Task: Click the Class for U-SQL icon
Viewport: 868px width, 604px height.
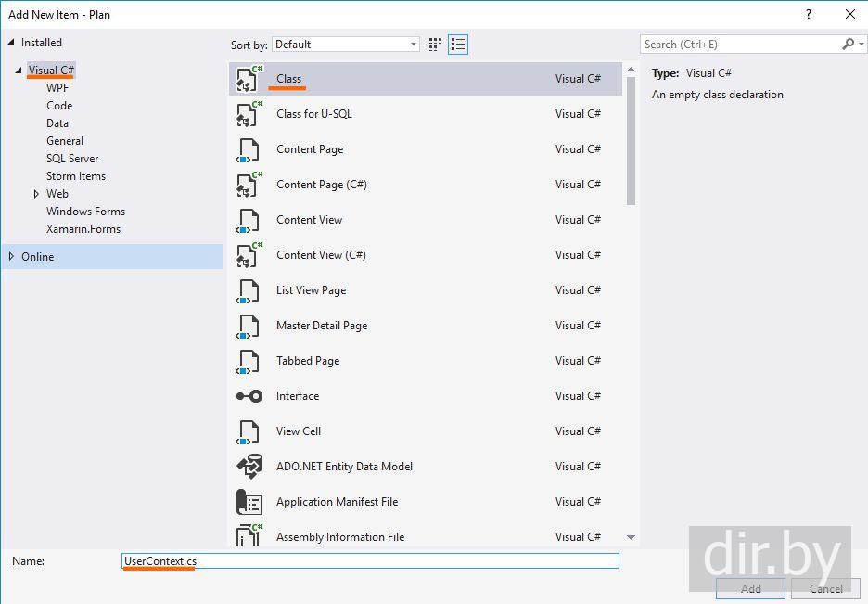Action: (249, 114)
